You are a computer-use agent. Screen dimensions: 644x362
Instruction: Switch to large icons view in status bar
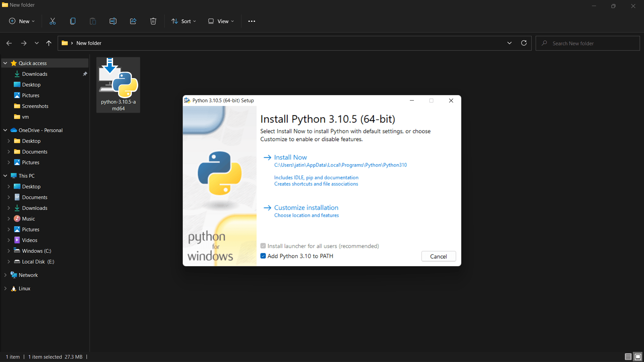tap(638, 357)
